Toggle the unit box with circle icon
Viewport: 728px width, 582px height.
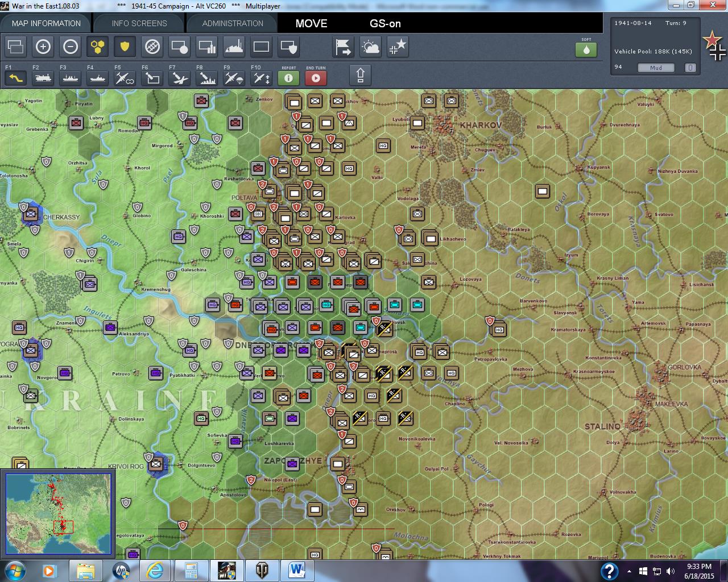tap(180, 47)
